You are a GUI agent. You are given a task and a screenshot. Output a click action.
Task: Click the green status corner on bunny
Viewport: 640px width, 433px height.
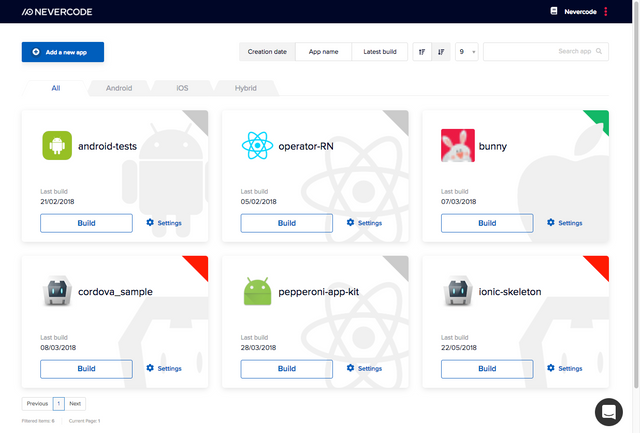point(600,119)
